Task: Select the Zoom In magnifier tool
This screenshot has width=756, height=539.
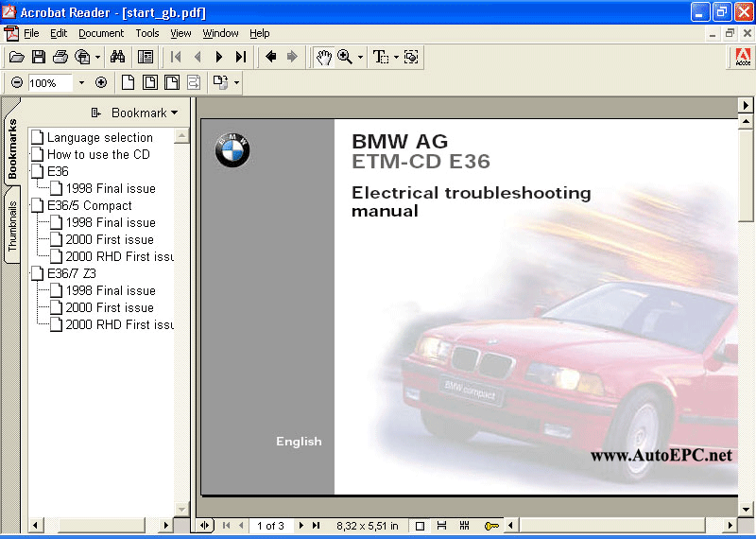Action: point(345,57)
